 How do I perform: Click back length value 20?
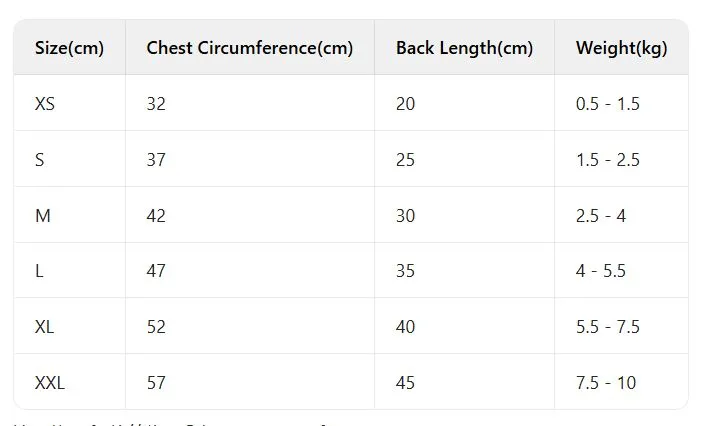pyautogui.click(x=405, y=104)
